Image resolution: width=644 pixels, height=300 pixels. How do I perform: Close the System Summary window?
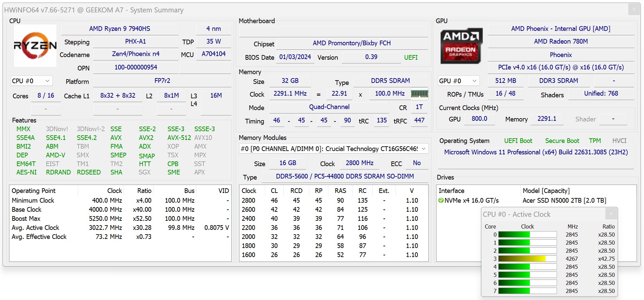634,9
